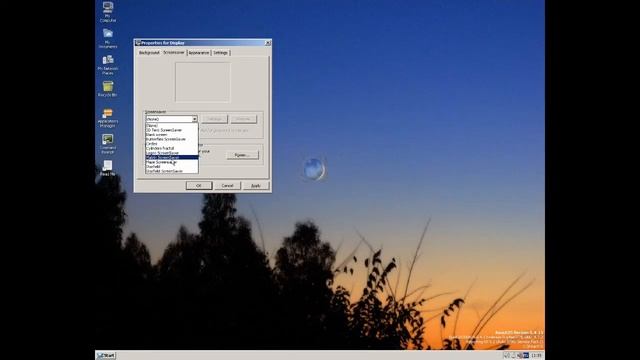Click the Cancel button
The image size is (640, 360).
[227, 185]
